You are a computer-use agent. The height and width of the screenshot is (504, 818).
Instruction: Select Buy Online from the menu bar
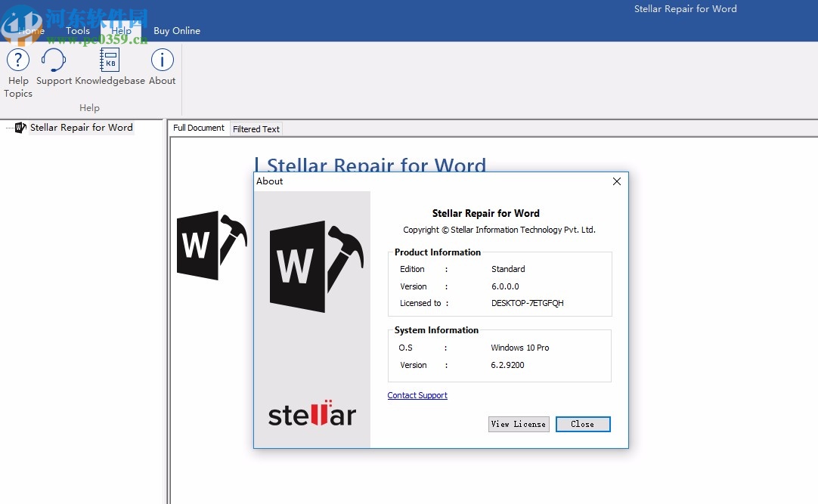(177, 31)
